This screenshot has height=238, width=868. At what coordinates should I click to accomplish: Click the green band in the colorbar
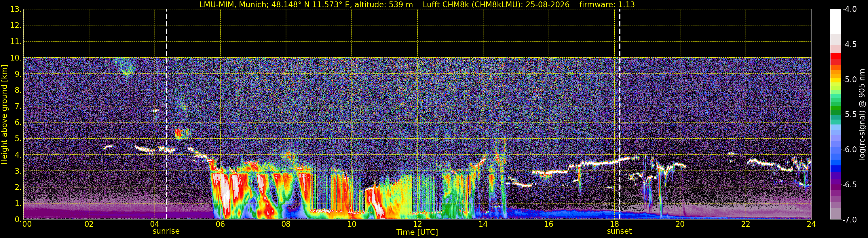tap(835, 109)
